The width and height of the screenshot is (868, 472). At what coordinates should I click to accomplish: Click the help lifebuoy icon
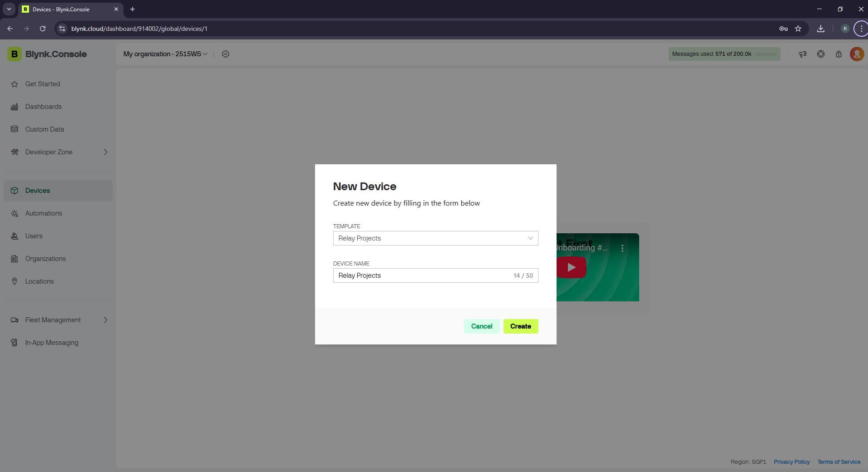(821, 54)
